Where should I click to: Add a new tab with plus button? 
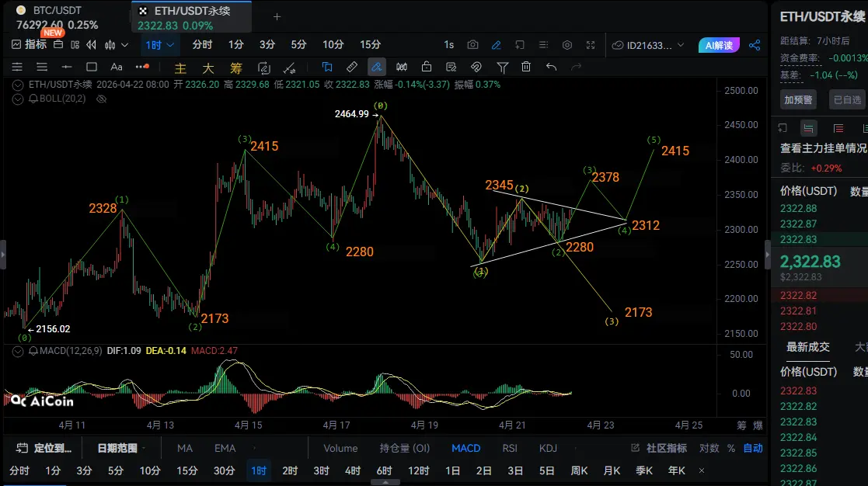[277, 17]
